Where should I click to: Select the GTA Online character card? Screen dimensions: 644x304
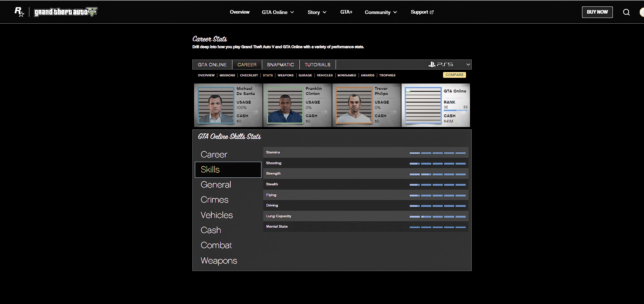click(x=436, y=105)
